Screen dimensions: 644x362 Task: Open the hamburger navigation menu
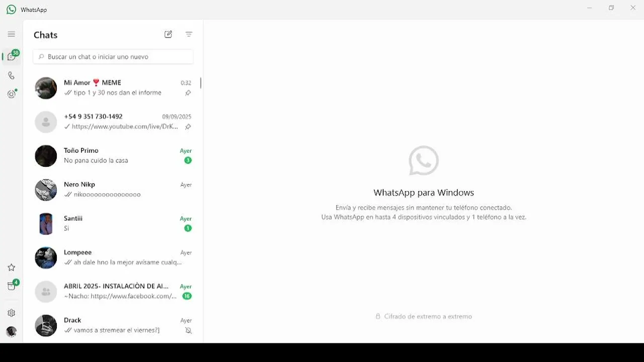coord(11,34)
